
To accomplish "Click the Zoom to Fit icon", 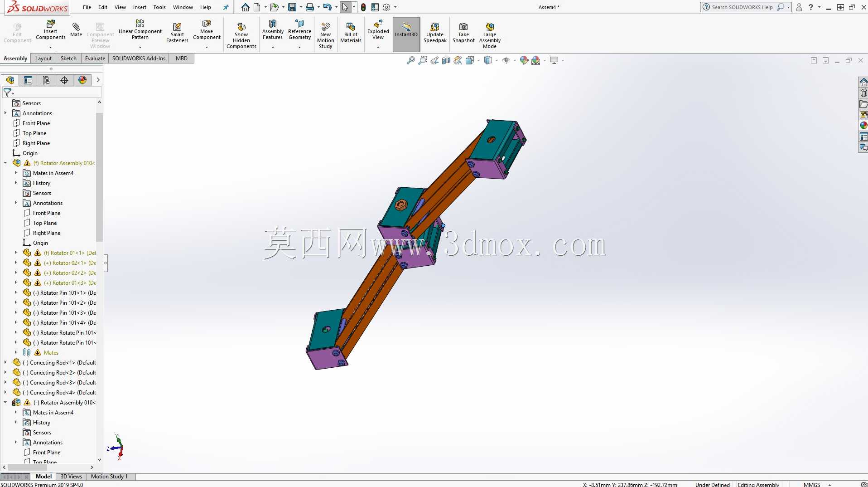I will 411,60.
